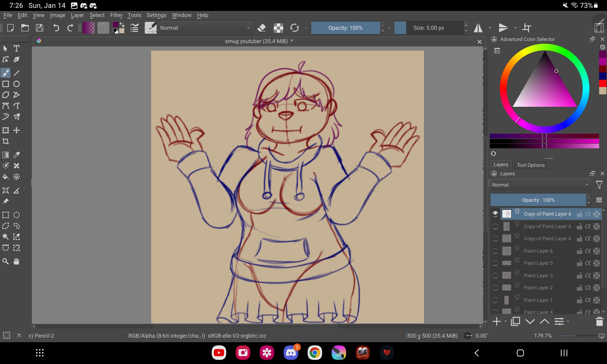Viewport: 607px width, 364px height.
Task: Choose the Fill bucket tool
Action: tap(5, 177)
